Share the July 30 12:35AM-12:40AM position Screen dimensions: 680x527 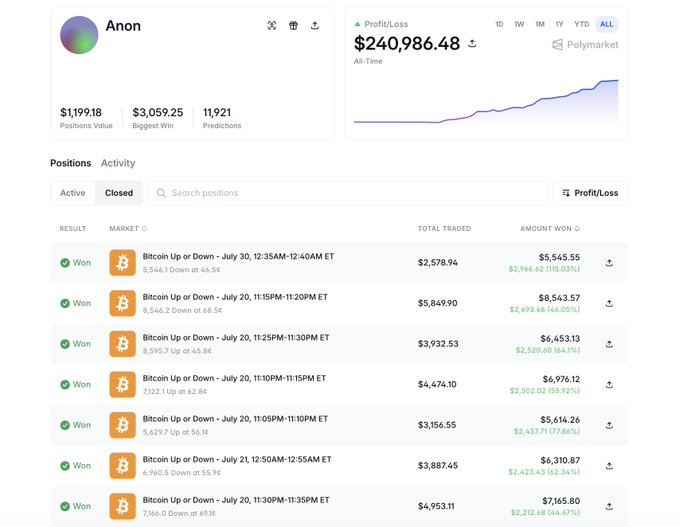point(609,263)
